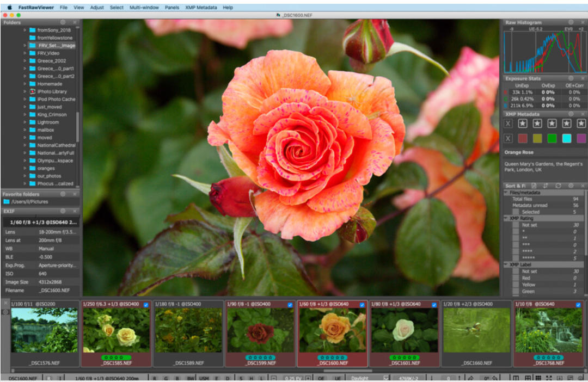The width and height of the screenshot is (588, 382).
Task: Click the iPhoto Library folder icon
Action: pos(33,91)
